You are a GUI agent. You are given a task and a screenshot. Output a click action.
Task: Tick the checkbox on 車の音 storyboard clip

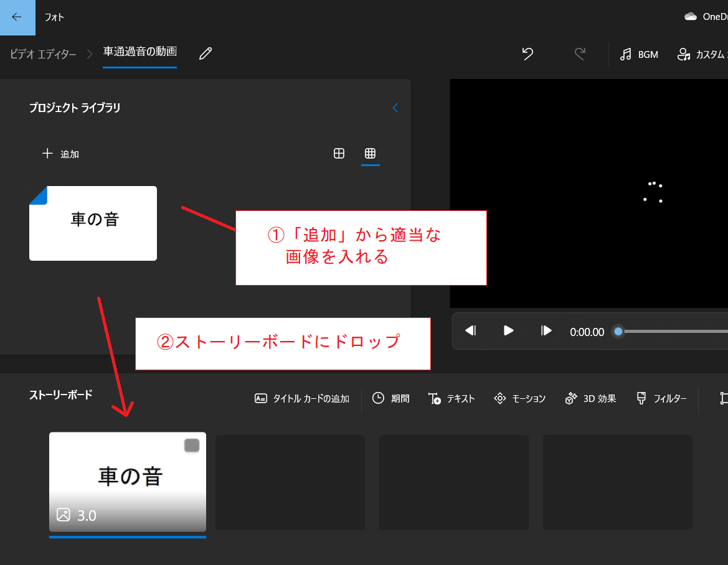[x=192, y=446]
